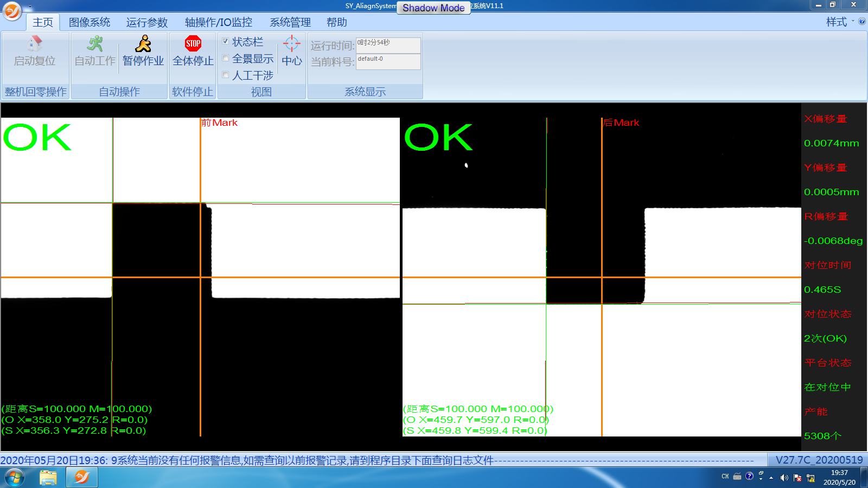
Task: Click the 启动复位 home reset icon
Action: (35, 44)
